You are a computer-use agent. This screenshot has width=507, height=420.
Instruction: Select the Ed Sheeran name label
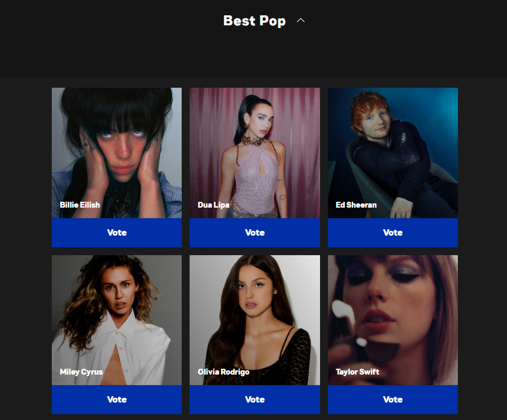click(x=356, y=205)
